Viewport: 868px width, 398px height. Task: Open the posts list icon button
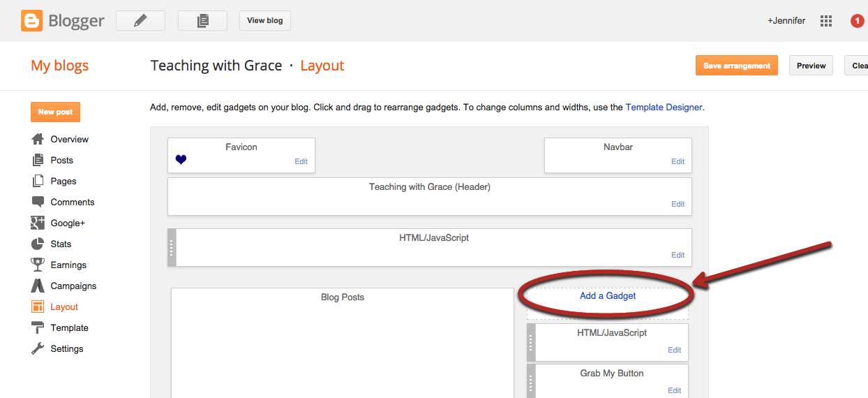(x=202, y=21)
